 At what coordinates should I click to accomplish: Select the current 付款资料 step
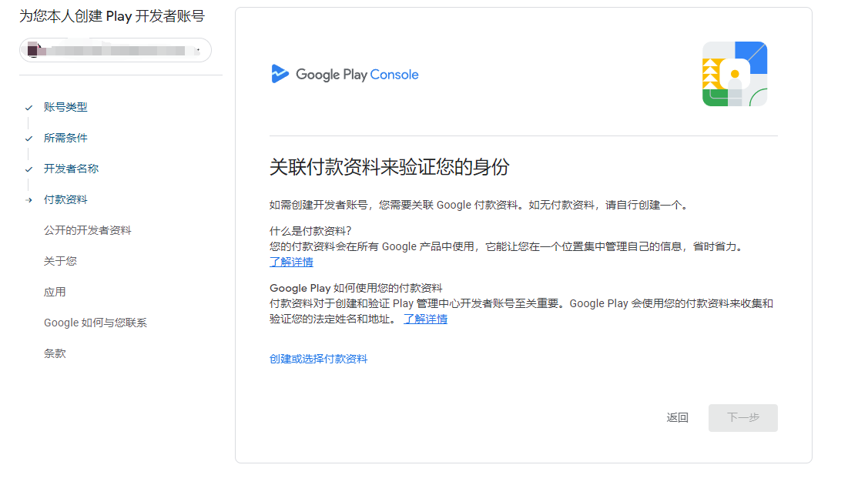pos(65,199)
